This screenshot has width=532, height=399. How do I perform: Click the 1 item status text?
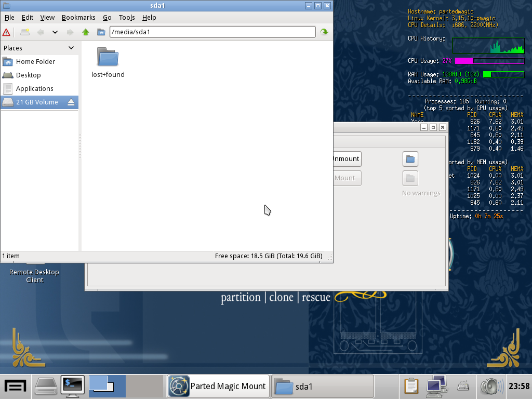coord(11,256)
